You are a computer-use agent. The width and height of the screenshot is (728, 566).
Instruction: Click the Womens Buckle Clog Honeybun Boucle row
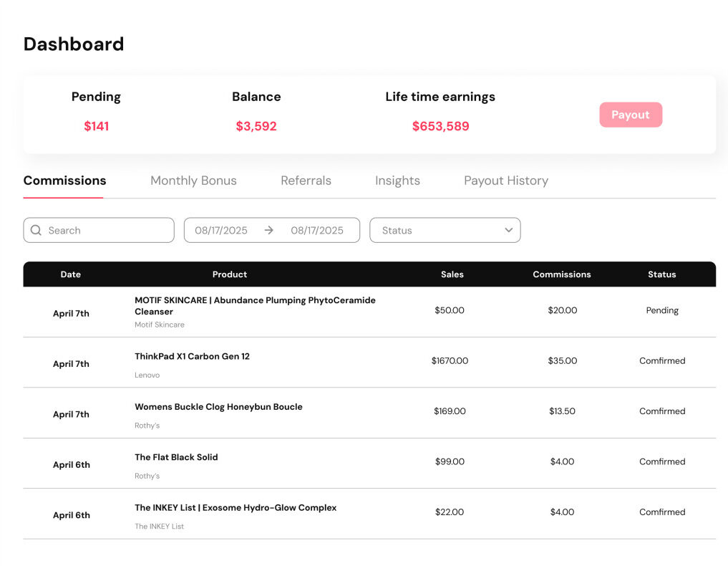[218, 407]
